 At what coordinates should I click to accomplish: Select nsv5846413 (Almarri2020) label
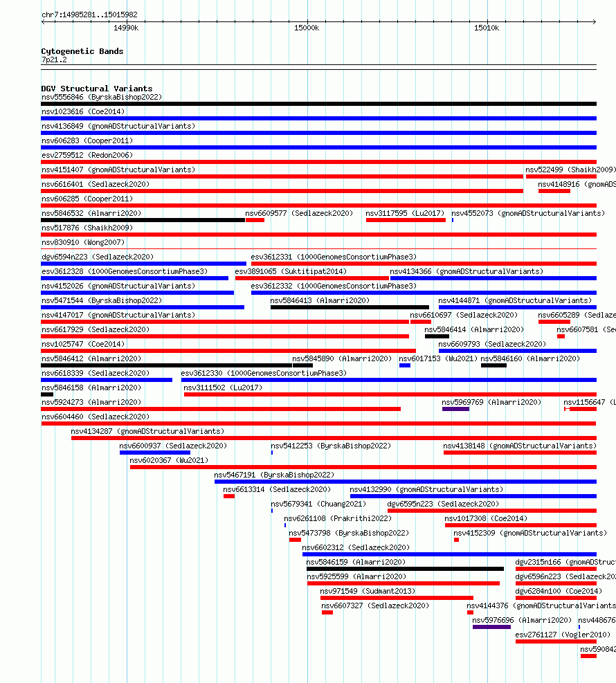pyautogui.click(x=320, y=300)
